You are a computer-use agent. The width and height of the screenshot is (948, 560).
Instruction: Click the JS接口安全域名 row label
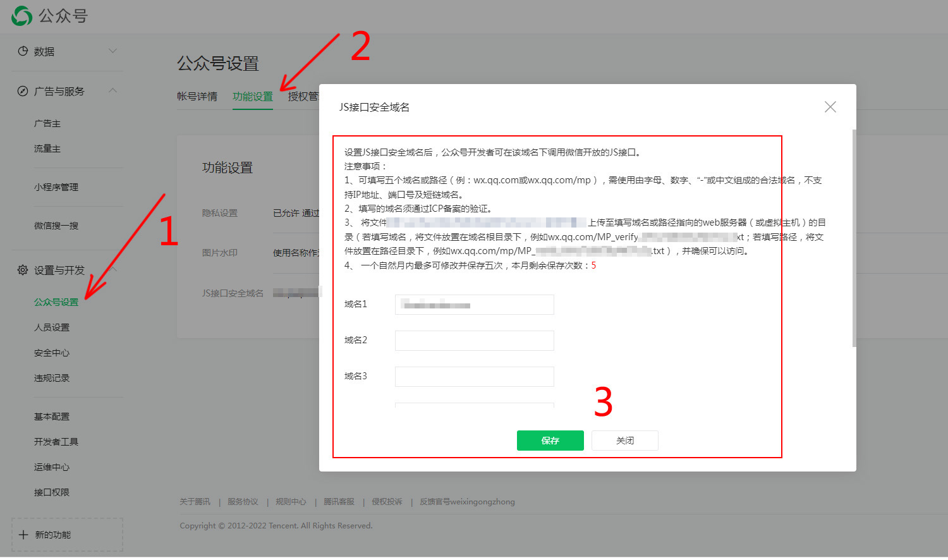click(x=233, y=293)
